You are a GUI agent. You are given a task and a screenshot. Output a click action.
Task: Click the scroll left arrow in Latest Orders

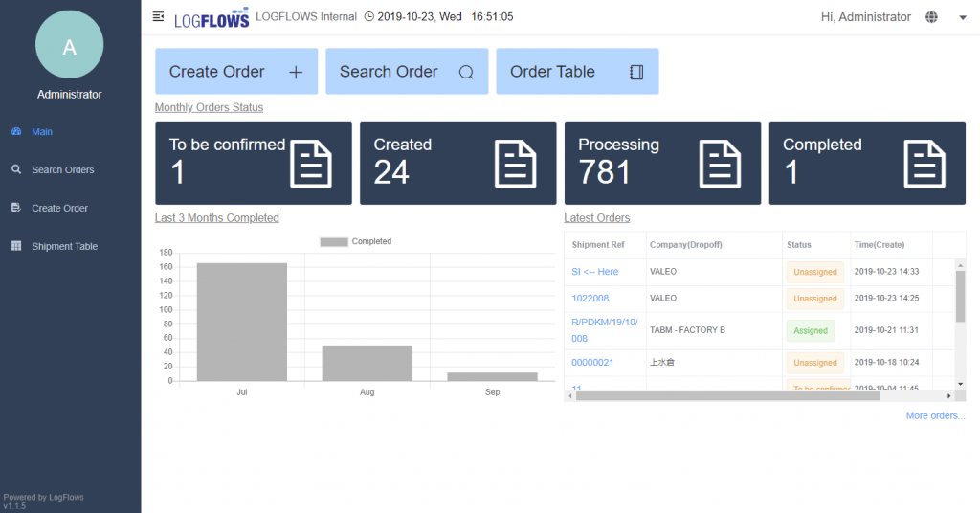point(569,395)
